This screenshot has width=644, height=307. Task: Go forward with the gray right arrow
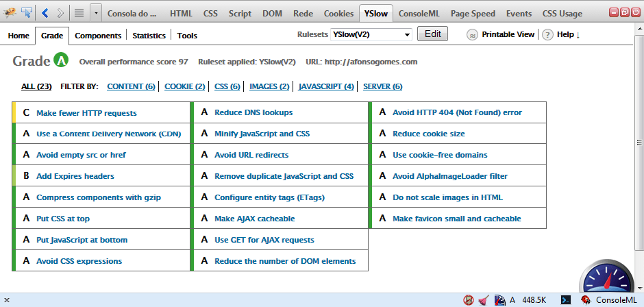point(61,13)
